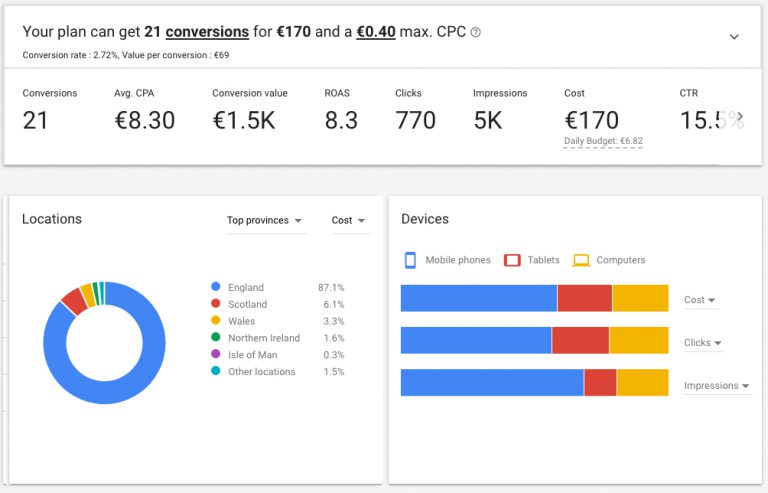The width and height of the screenshot is (768, 493).
Task: Open the Locations Cost metric dropdown
Action: click(x=348, y=221)
